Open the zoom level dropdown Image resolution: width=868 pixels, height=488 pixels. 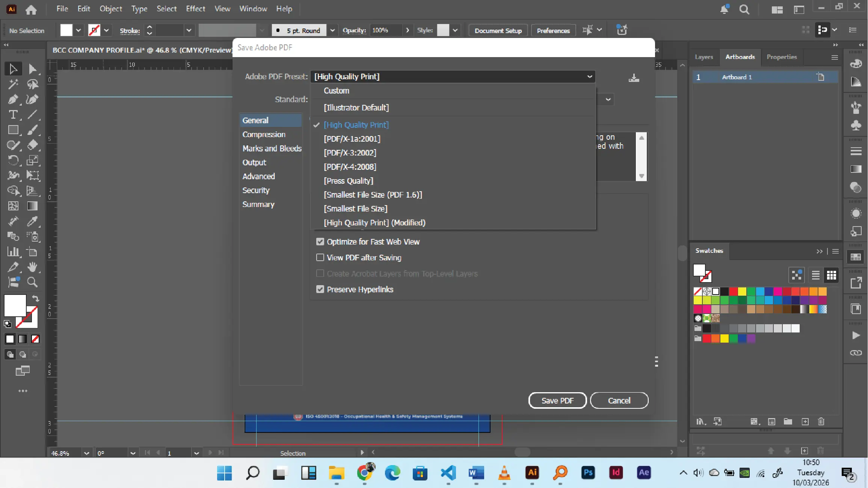pos(86,453)
